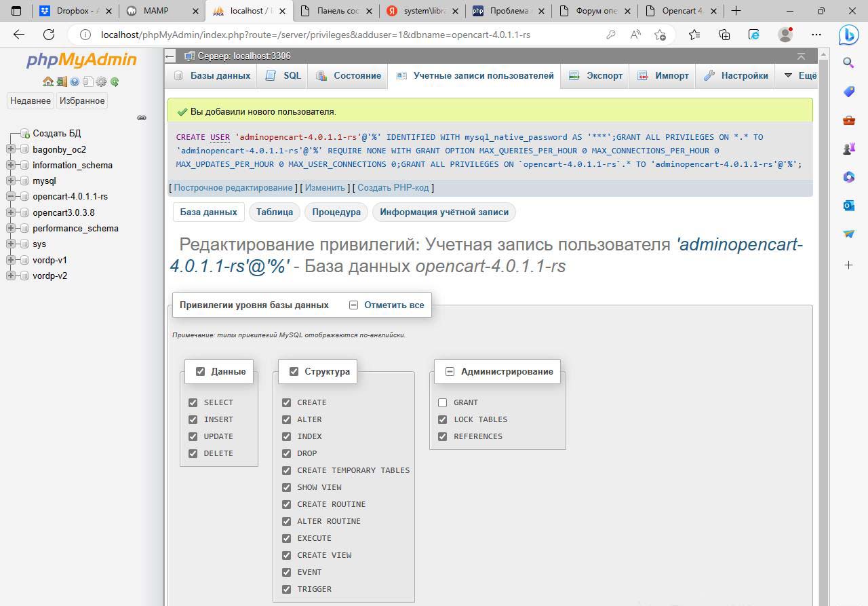Click the Создать PHP-код link

tap(393, 187)
